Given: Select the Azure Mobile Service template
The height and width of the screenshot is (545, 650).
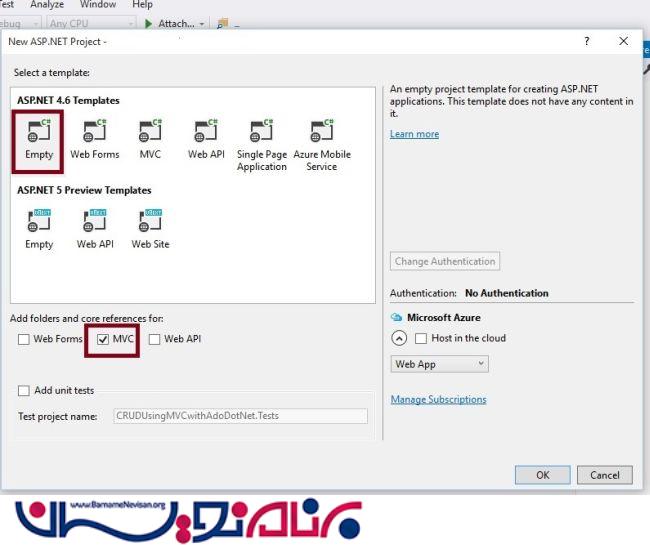Looking at the screenshot, I should click(322, 145).
